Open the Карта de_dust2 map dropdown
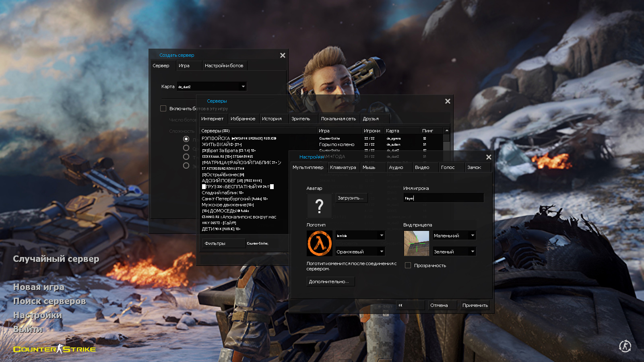The height and width of the screenshot is (362, 644). coord(212,86)
